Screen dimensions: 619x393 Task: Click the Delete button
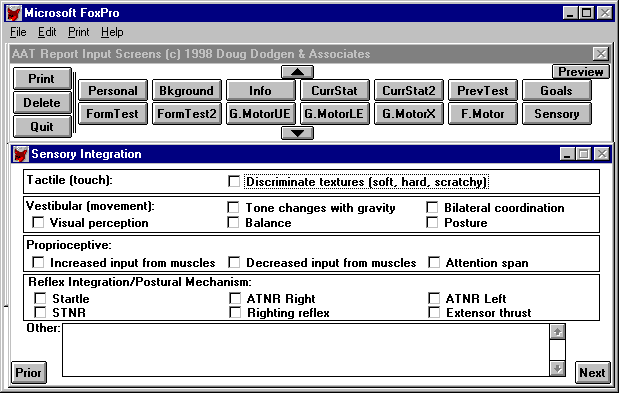[42, 103]
